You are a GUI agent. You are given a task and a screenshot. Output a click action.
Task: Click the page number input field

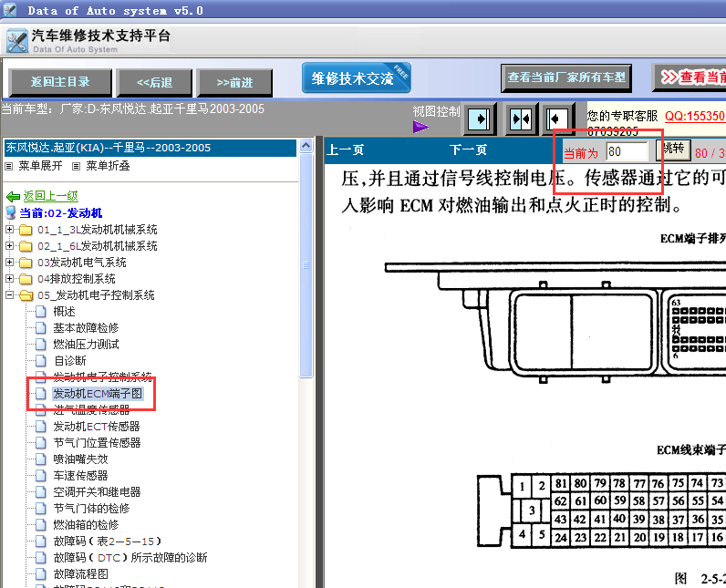coord(627,151)
